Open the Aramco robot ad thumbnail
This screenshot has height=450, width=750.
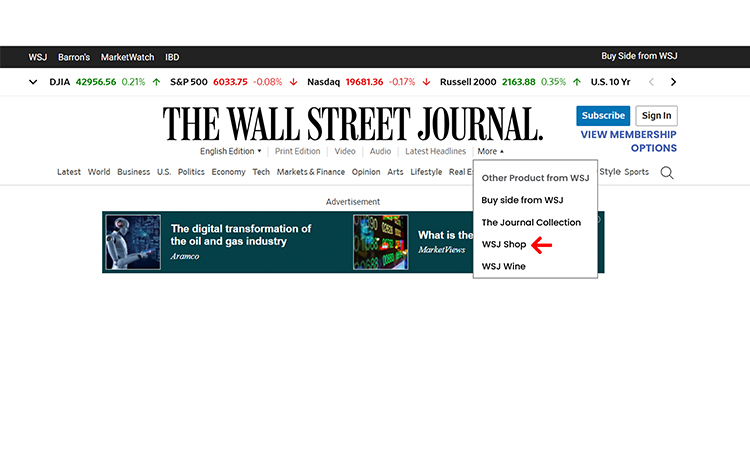[133, 242]
